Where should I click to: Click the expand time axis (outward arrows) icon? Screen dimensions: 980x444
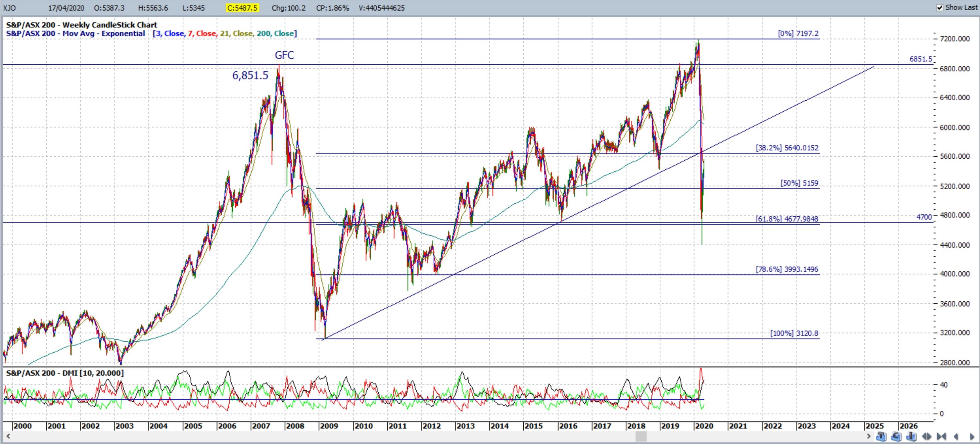(x=927, y=436)
